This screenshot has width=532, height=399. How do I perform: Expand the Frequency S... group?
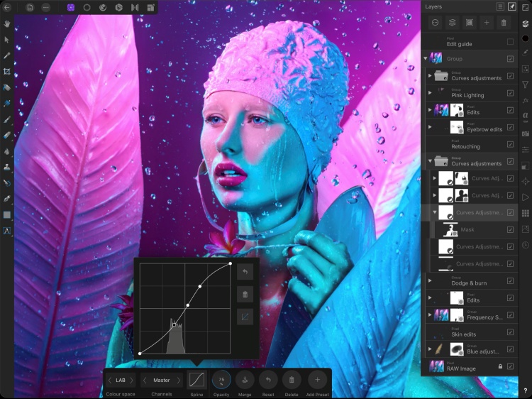(x=430, y=315)
